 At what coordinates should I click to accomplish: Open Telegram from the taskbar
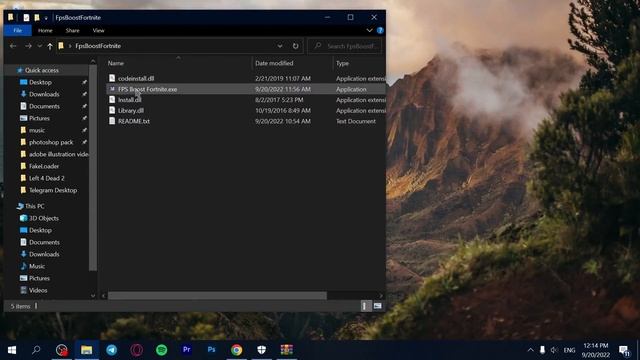111,350
